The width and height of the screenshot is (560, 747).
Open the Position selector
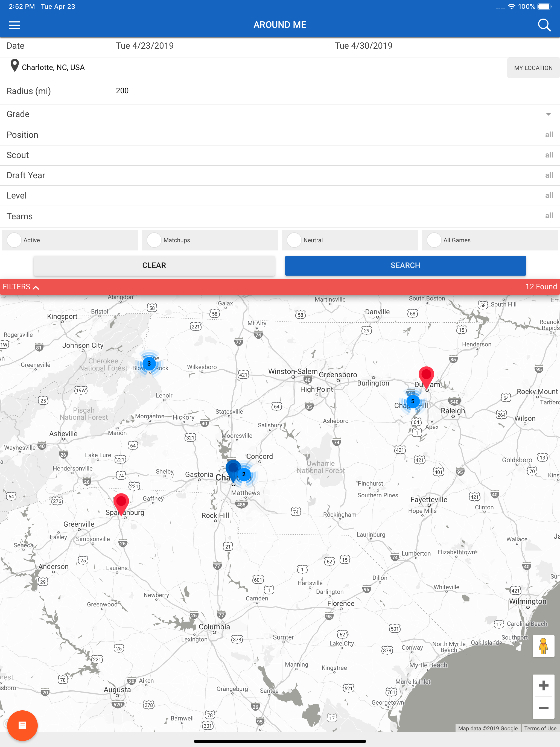click(x=280, y=135)
